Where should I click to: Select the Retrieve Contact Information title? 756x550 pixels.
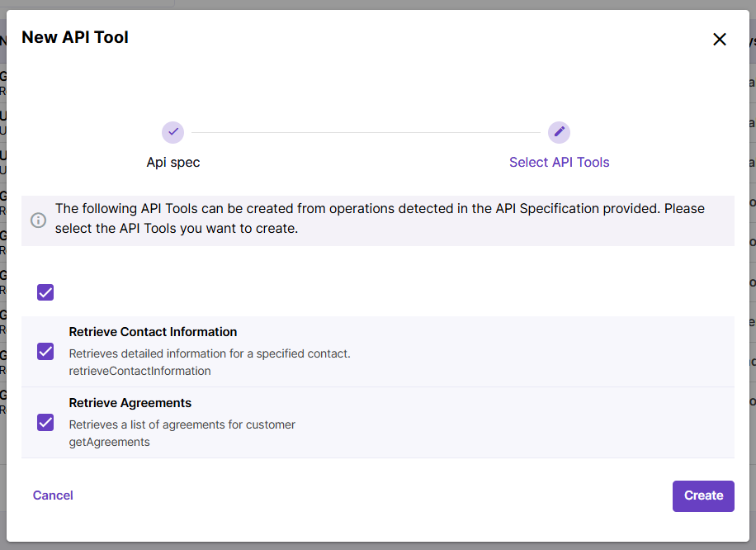[x=153, y=332]
